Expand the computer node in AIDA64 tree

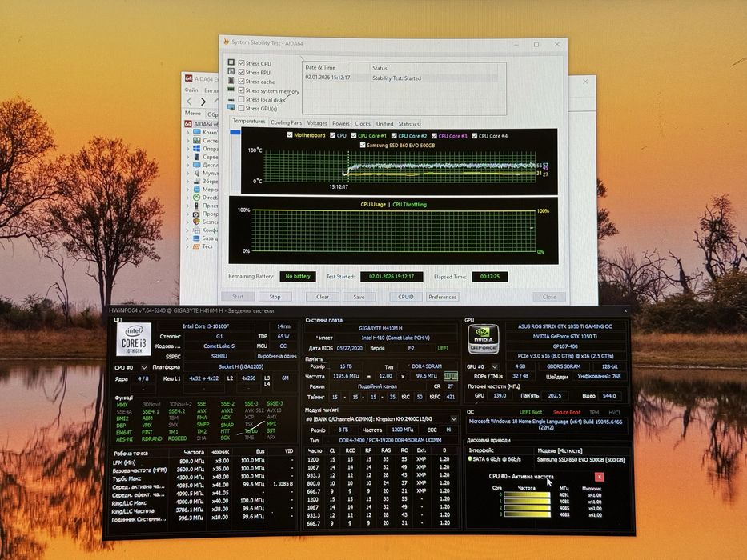[x=187, y=132]
